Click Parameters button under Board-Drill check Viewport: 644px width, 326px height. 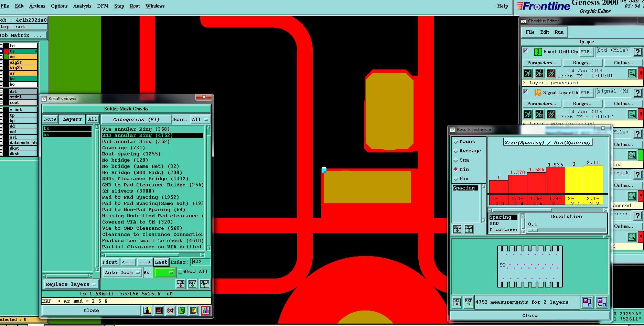[x=542, y=63]
